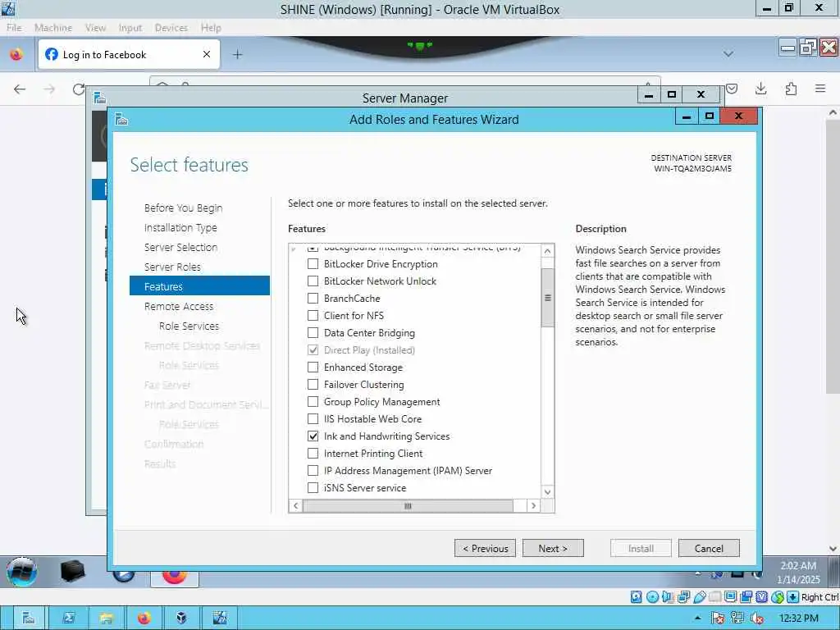
Task: Click the VirtualBox hard disk status icon
Action: point(636,597)
